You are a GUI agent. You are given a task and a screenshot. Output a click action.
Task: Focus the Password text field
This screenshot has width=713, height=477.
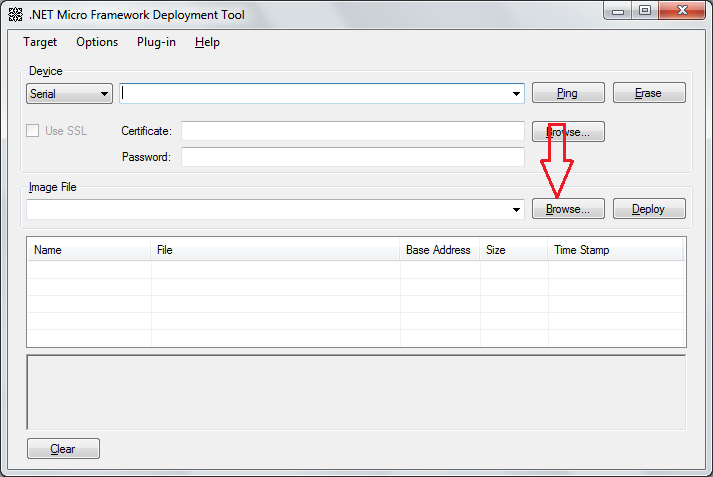(x=353, y=157)
